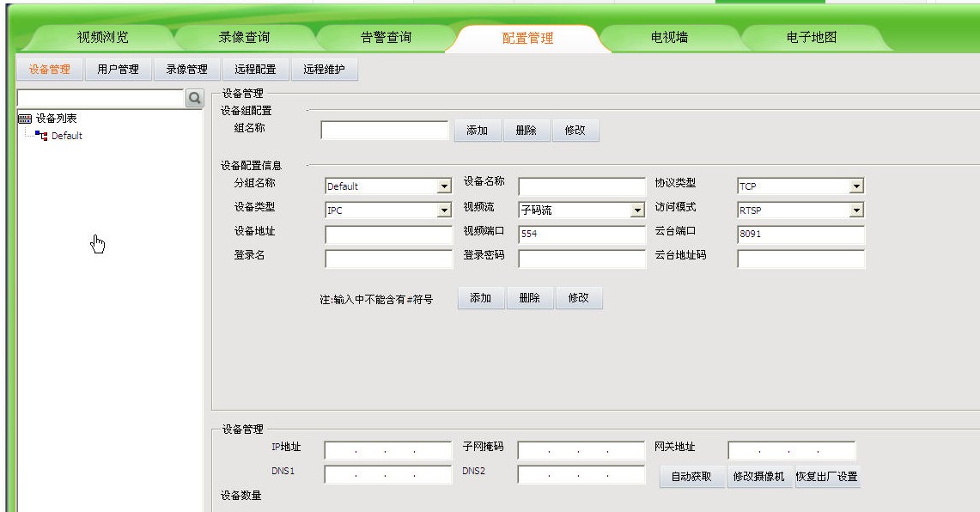Screen dimensions: 980x512
Task: Open the 视频流 子码流 dropdown
Action: click(x=581, y=210)
